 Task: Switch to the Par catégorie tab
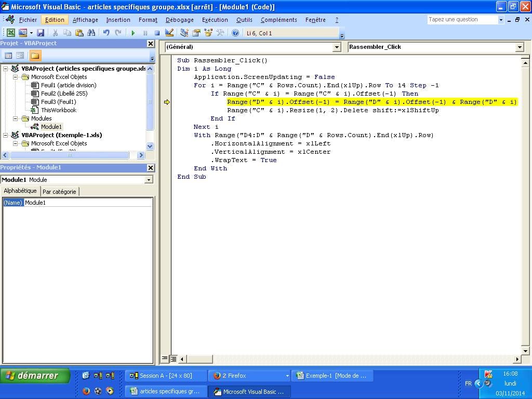coord(59,192)
